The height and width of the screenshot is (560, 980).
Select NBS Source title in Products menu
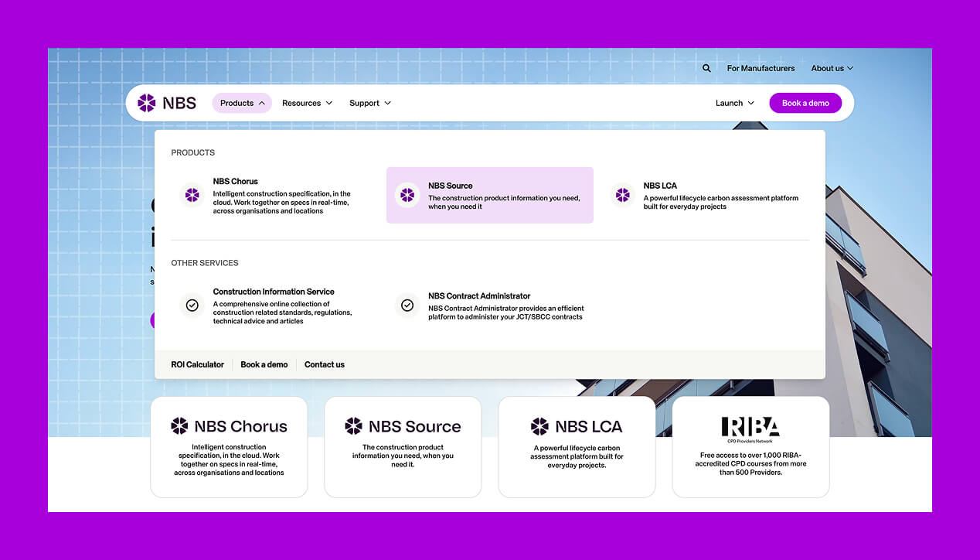pos(451,186)
